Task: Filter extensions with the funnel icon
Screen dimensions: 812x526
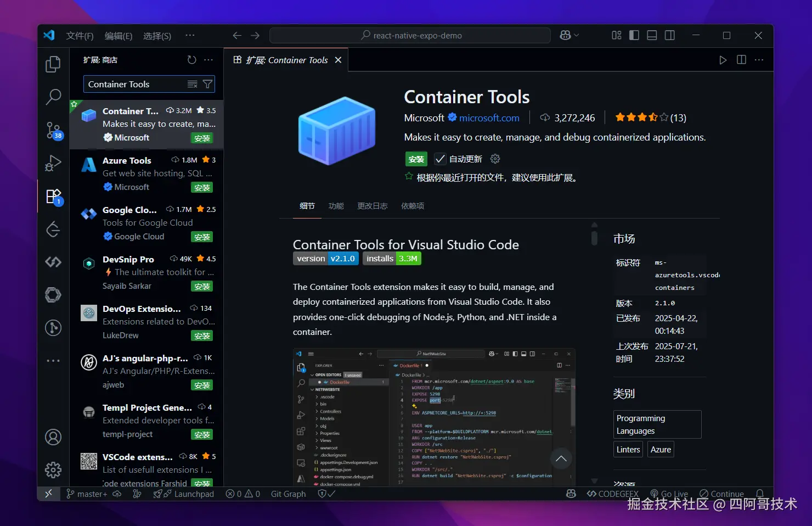Action: pyautogui.click(x=207, y=84)
